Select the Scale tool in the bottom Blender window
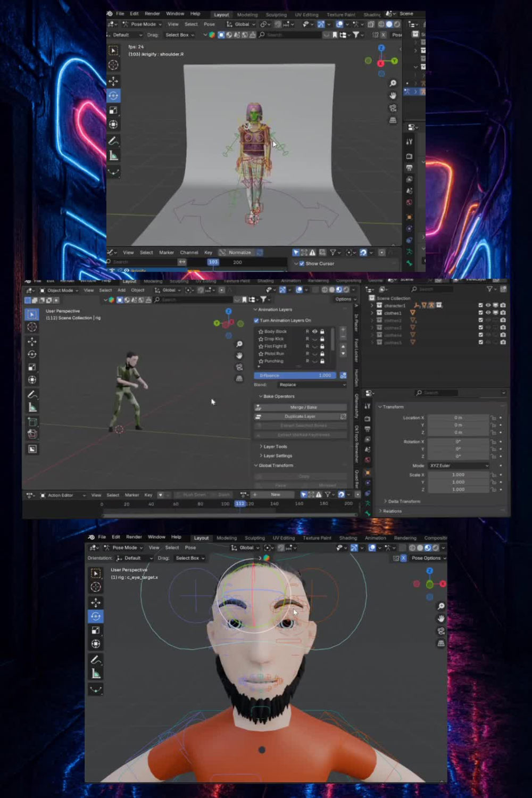 pos(96,630)
